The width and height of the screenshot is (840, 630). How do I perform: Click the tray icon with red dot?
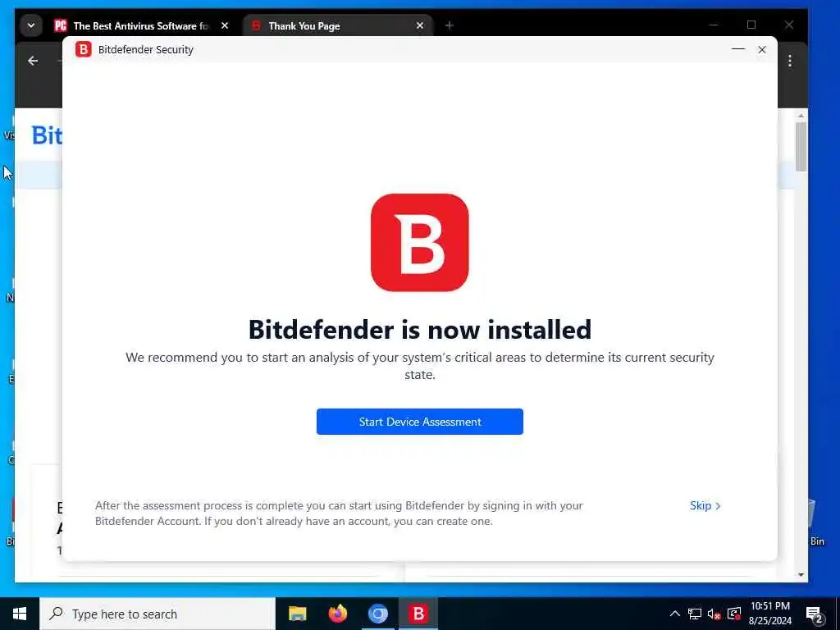click(734, 614)
